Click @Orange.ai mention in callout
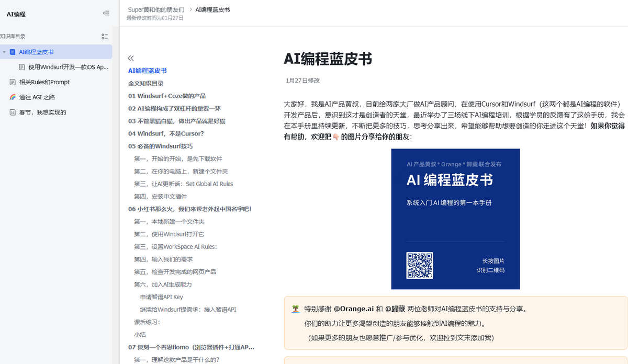The image size is (628, 364). pyautogui.click(x=354, y=309)
